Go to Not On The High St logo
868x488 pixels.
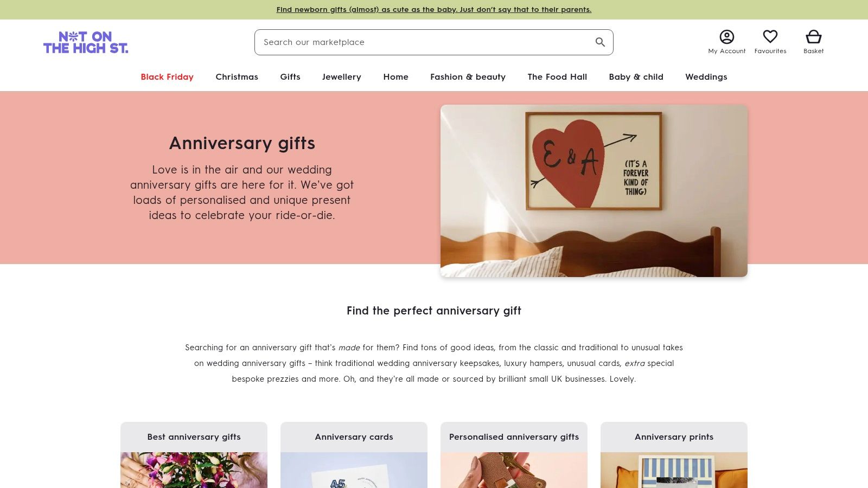[86, 42]
